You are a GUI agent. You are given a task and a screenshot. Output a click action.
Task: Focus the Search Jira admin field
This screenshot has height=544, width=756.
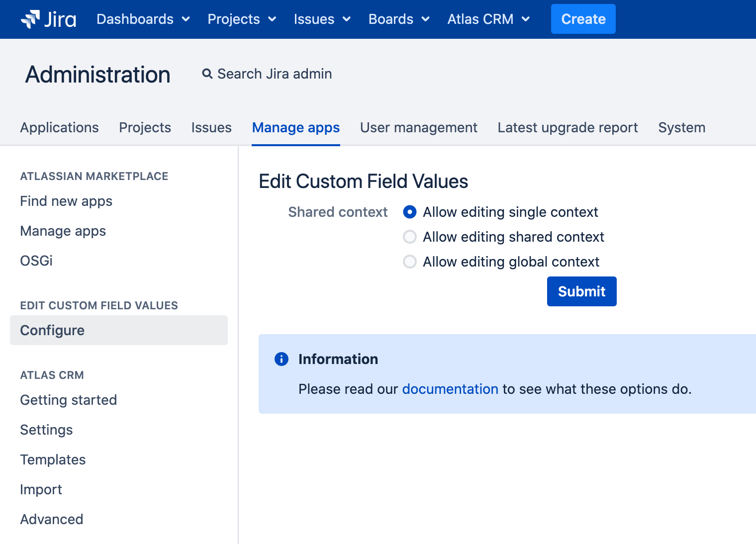[x=275, y=74]
